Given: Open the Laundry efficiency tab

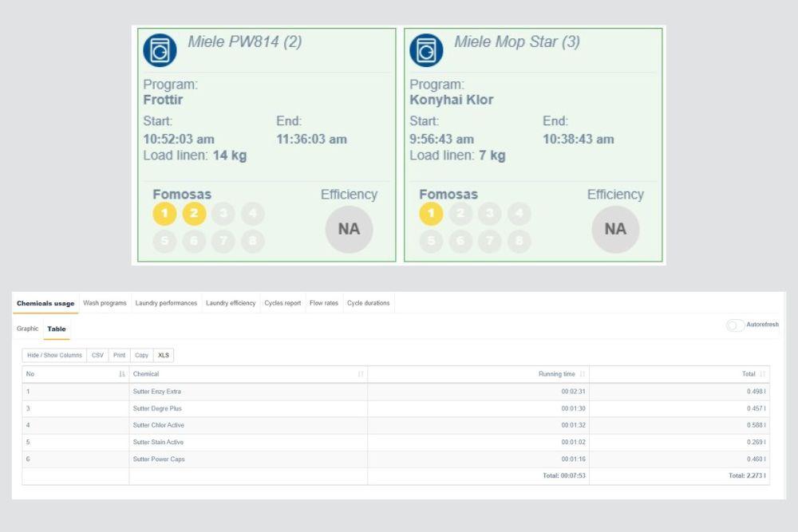Looking at the screenshot, I should coord(231,303).
